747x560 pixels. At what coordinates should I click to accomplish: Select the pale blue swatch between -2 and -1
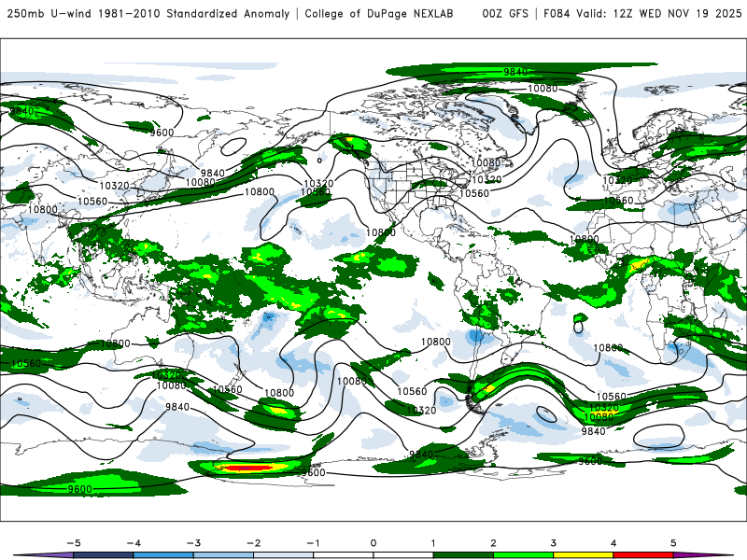point(284,555)
